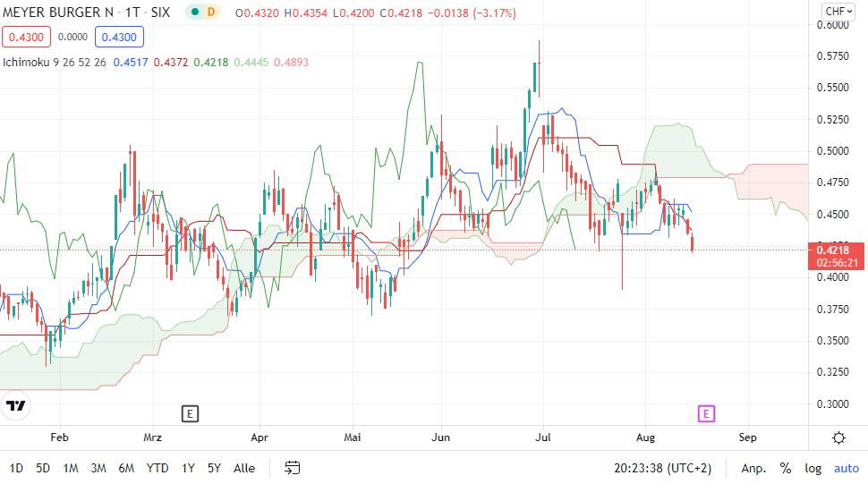Select the 6M time range
868x484 pixels.
(126, 468)
